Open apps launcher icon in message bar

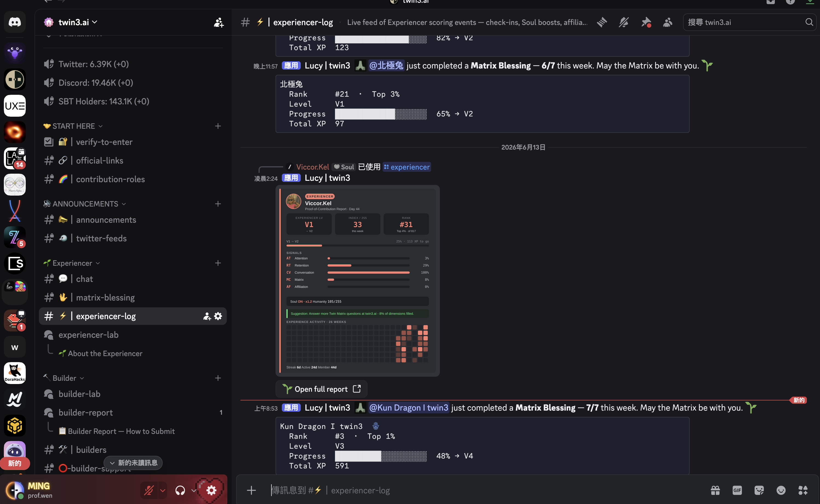click(x=803, y=490)
